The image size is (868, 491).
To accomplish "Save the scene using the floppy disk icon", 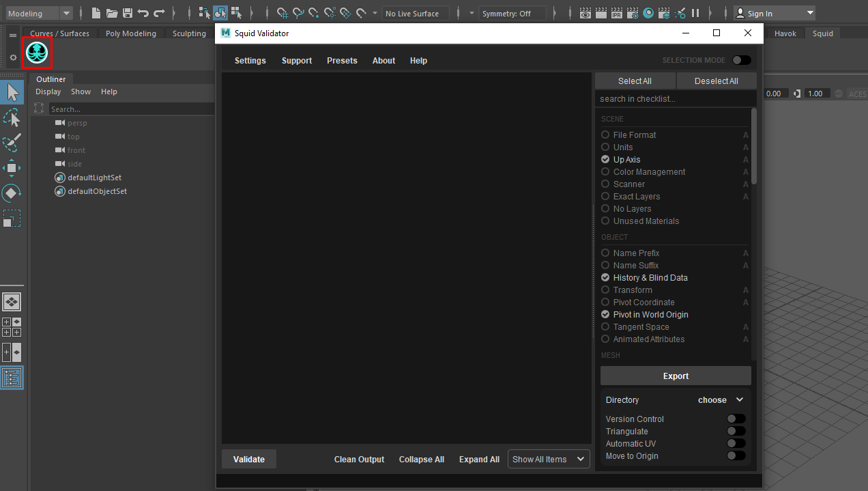I will (128, 13).
